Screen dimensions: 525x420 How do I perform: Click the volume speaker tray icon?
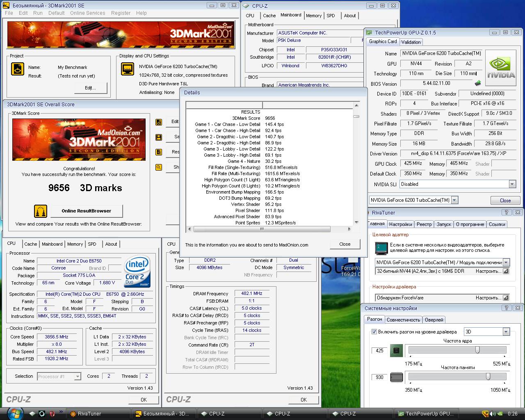pyautogui.click(x=493, y=414)
